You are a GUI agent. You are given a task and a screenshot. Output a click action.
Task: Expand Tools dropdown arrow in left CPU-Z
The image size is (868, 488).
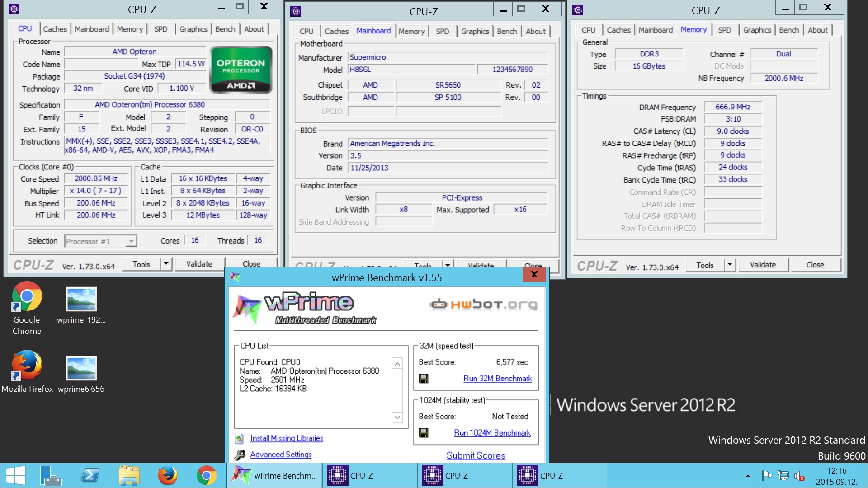(166, 264)
